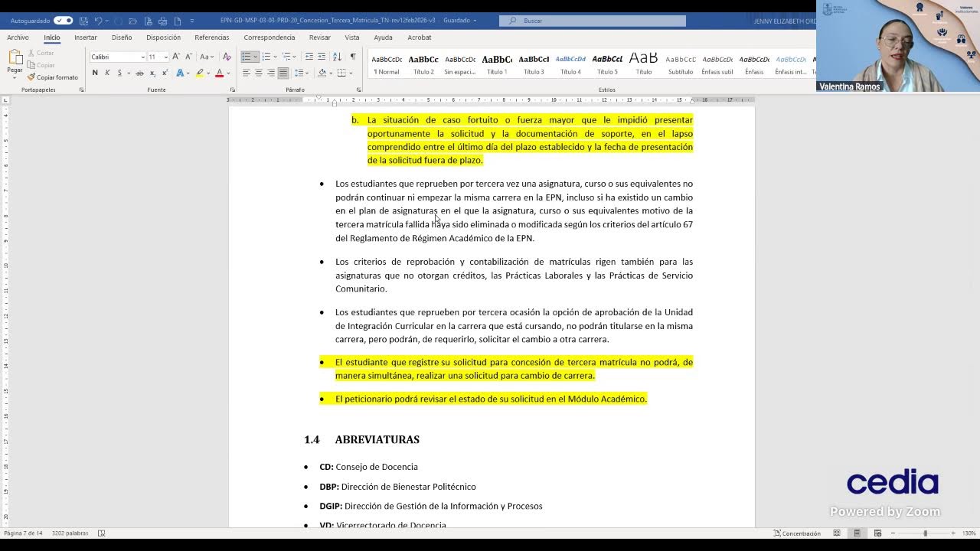Click the print layout view icon
This screenshot has width=980, height=551.
pyautogui.click(x=857, y=533)
